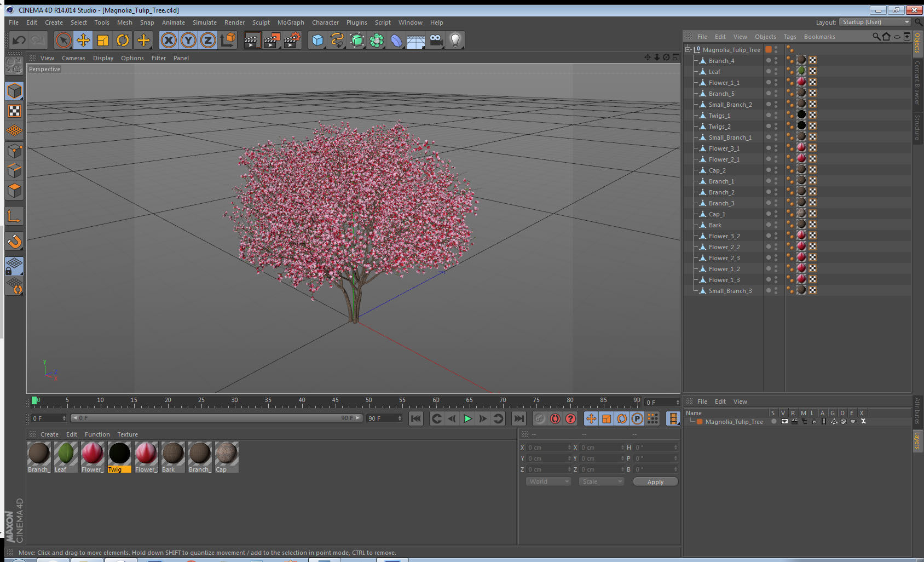The width and height of the screenshot is (924, 562).
Task: Activate the Scale tool in toolbar
Action: 103,40
